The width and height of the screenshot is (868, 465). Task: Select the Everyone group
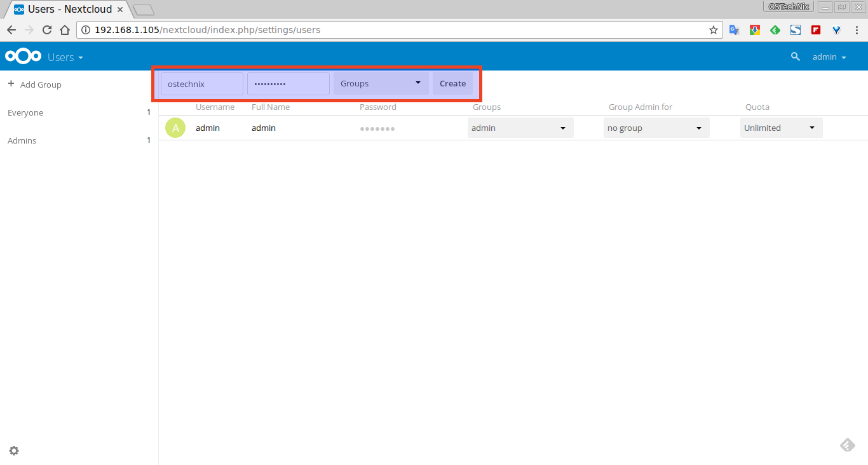click(25, 112)
